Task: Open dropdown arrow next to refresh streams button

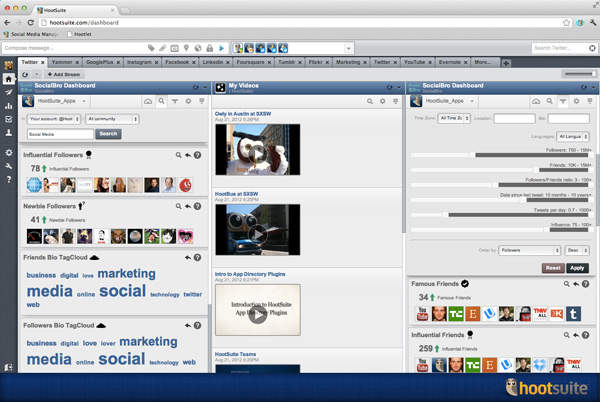Action: click(x=36, y=74)
